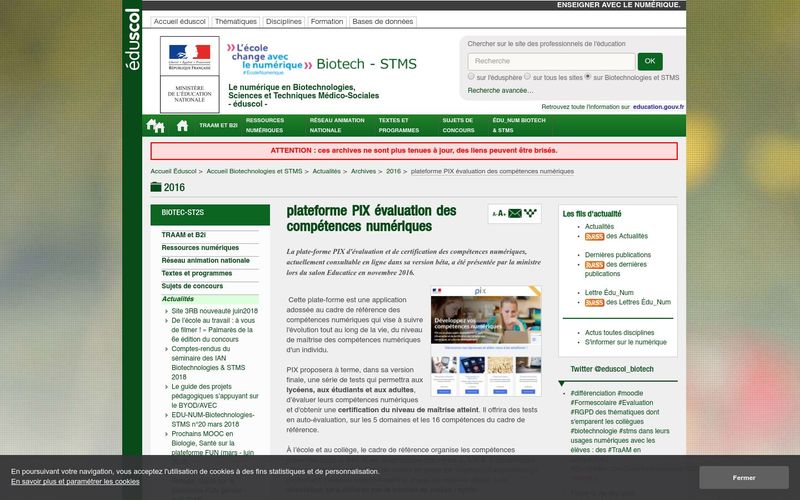
Task: Open the PIX platform screenshot thumbnail
Action: pos(486,341)
